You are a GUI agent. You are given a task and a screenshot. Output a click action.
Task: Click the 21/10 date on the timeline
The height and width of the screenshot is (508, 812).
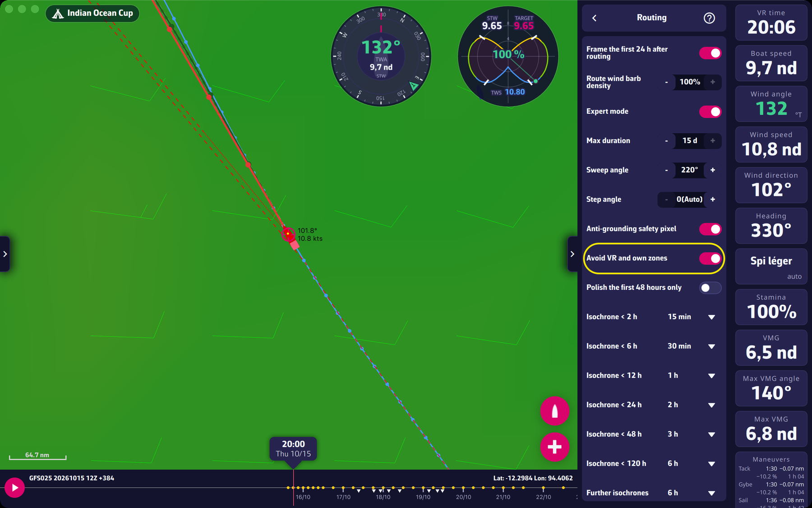(503, 497)
